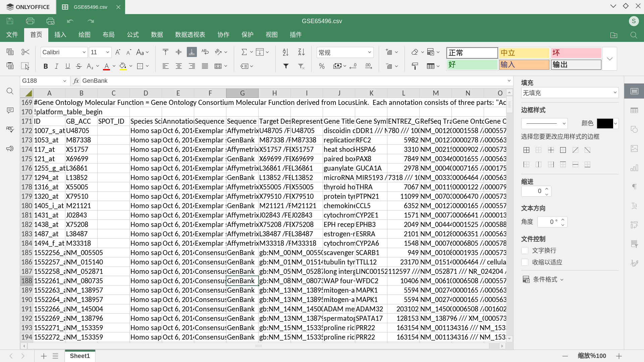Switch to the 插入 tab
644x362 pixels.
(x=60, y=35)
